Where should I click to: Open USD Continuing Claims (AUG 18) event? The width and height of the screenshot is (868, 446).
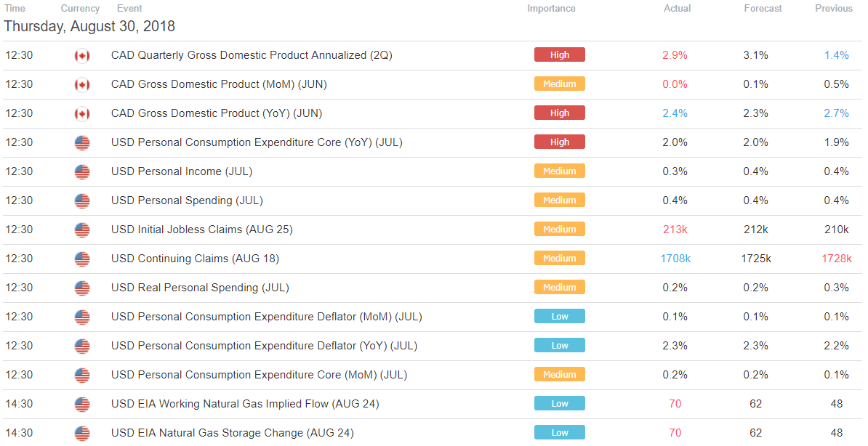coord(195,259)
